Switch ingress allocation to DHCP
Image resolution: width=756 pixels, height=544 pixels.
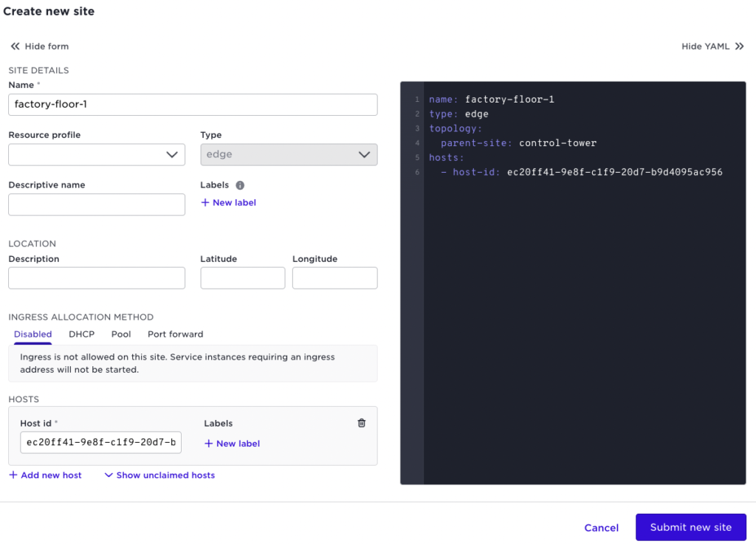click(x=81, y=334)
